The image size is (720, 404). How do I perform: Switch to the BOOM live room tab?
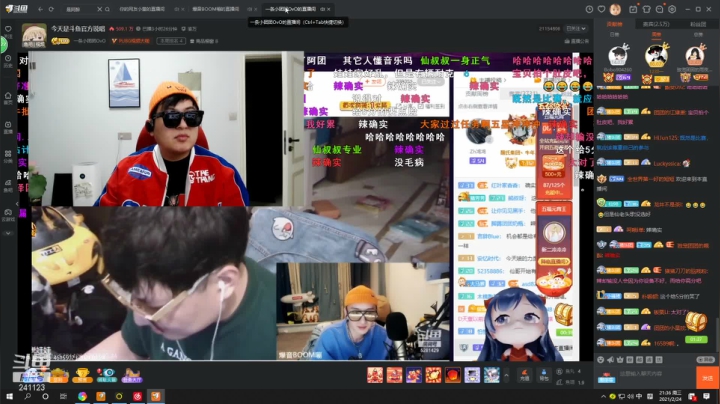tap(218, 9)
